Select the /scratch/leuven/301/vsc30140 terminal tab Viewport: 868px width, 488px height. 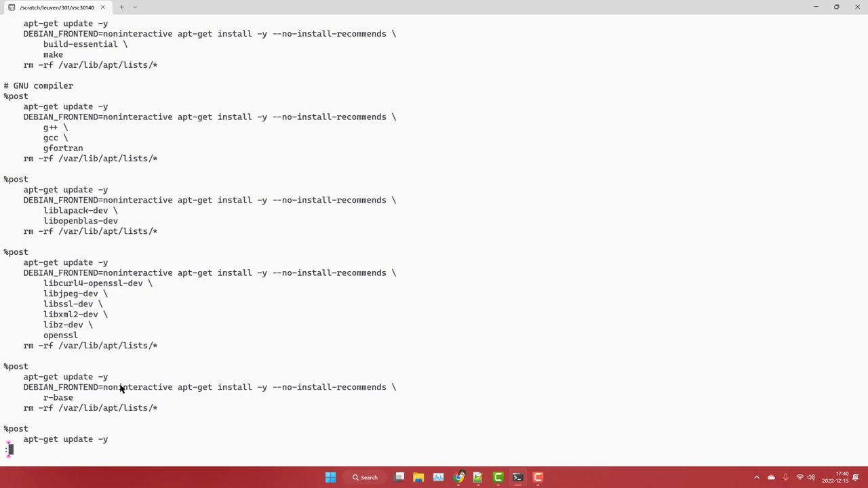56,7
